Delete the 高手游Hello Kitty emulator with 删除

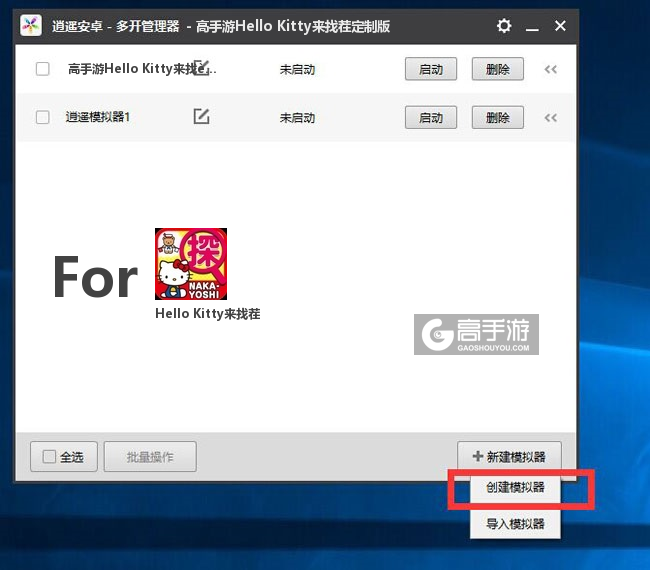point(497,69)
